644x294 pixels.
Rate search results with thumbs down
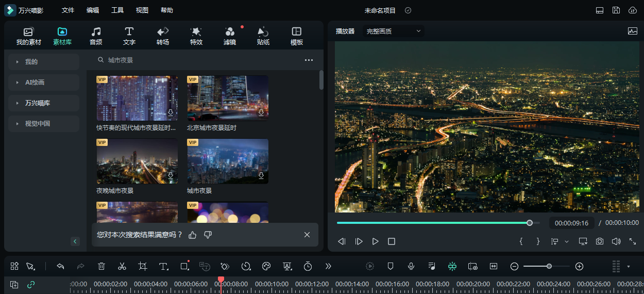[208, 235]
